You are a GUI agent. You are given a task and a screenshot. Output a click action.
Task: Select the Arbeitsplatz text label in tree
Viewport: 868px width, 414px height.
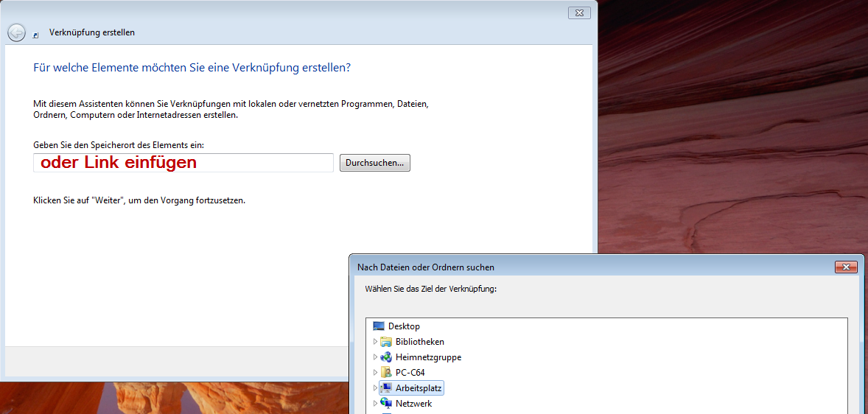tap(419, 388)
